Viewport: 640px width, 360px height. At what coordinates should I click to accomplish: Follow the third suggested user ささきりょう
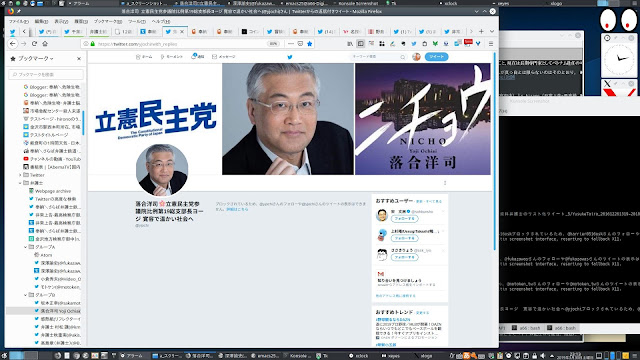pos(404,257)
